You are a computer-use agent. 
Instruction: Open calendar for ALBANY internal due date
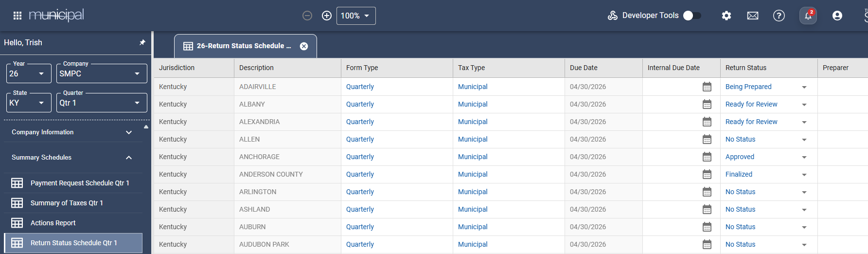pos(707,104)
